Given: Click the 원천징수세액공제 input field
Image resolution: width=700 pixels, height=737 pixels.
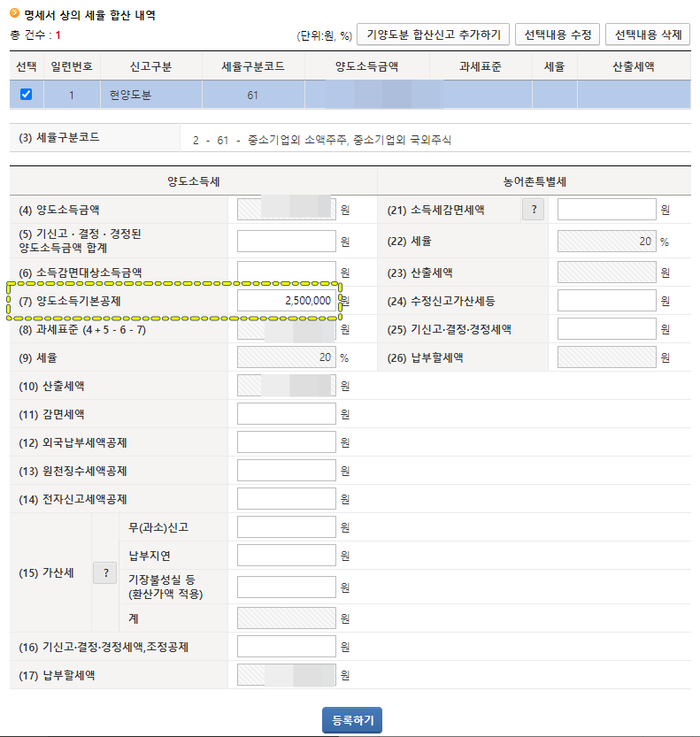Looking at the screenshot, I should point(287,470).
